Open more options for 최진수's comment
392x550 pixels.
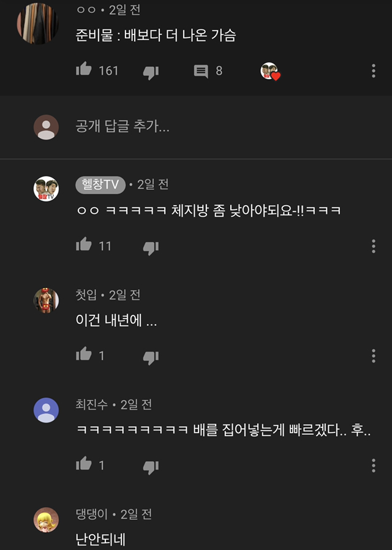373,465
